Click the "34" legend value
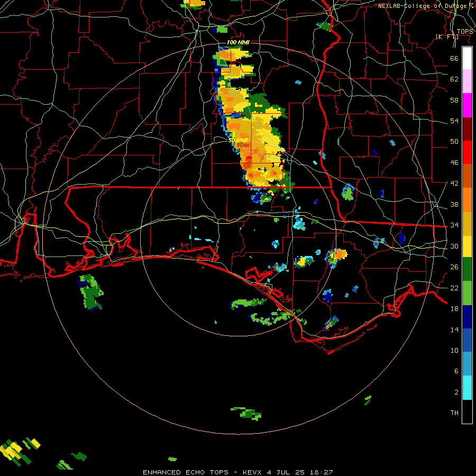The height and width of the screenshot is (476, 476). pos(454,225)
